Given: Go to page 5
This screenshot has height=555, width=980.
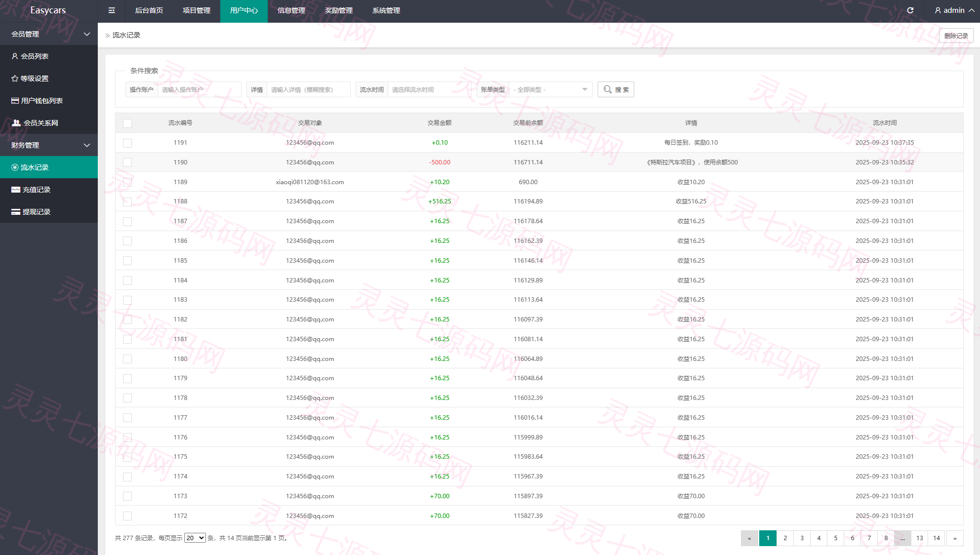Looking at the screenshot, I should point(836,538).
